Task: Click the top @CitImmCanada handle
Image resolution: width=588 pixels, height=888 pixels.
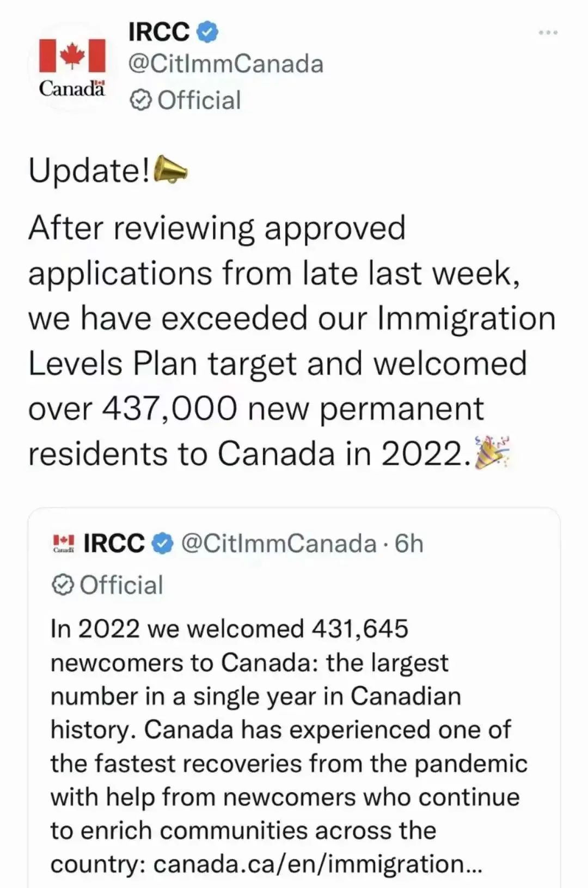Action: tap(226, 64)
